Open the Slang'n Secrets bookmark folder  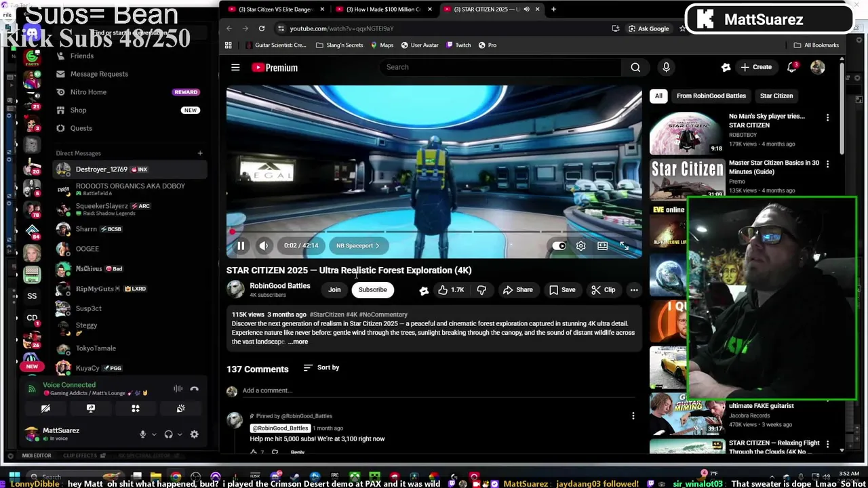(340, 45)
